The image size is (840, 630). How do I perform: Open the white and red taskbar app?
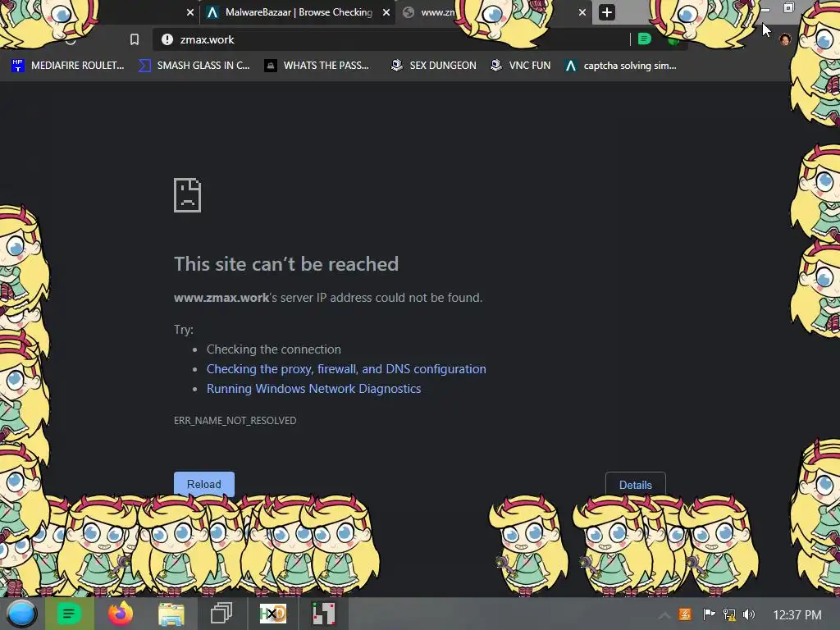323,614
